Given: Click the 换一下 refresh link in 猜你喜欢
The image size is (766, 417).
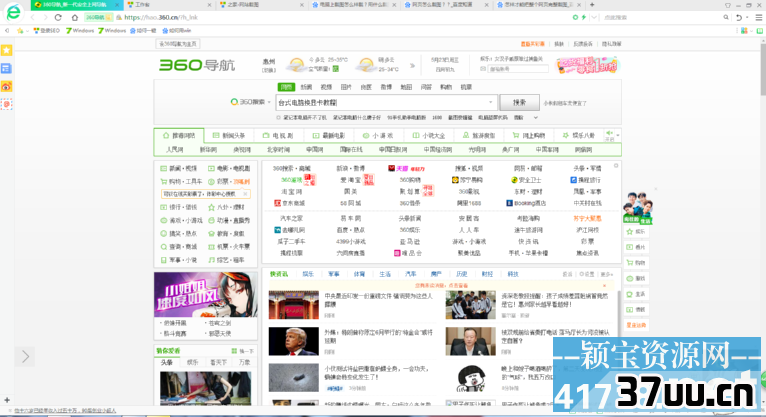Looking at the screenshot, I should click(x=243, y=351).
